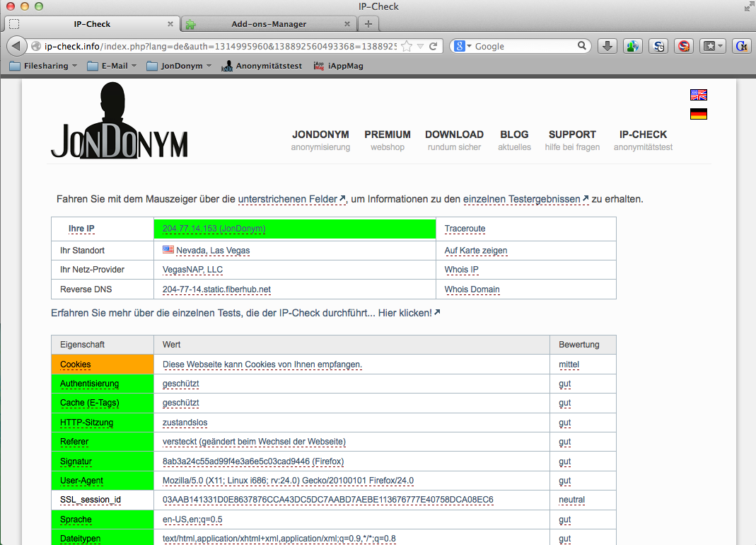The width and height of the screenshot is (756, 545).
Task: Open the 'Whois Domain' link
Action: [472, 289]
